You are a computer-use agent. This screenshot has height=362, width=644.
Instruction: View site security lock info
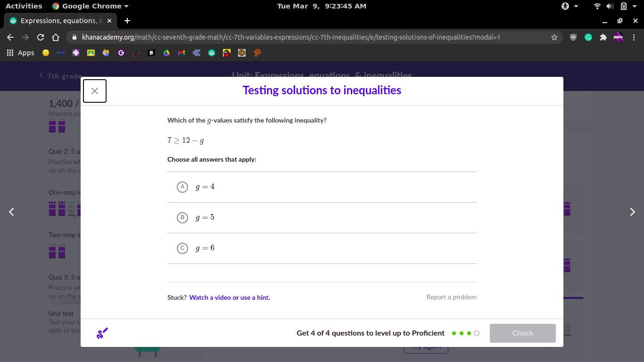pyautogui.click(x=74, y=37)
